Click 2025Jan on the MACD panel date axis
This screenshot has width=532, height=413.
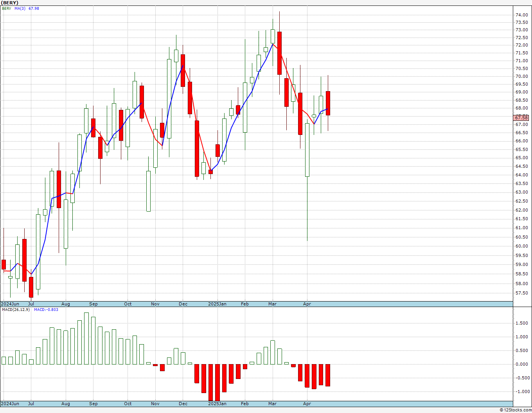[x=217, y=404]
